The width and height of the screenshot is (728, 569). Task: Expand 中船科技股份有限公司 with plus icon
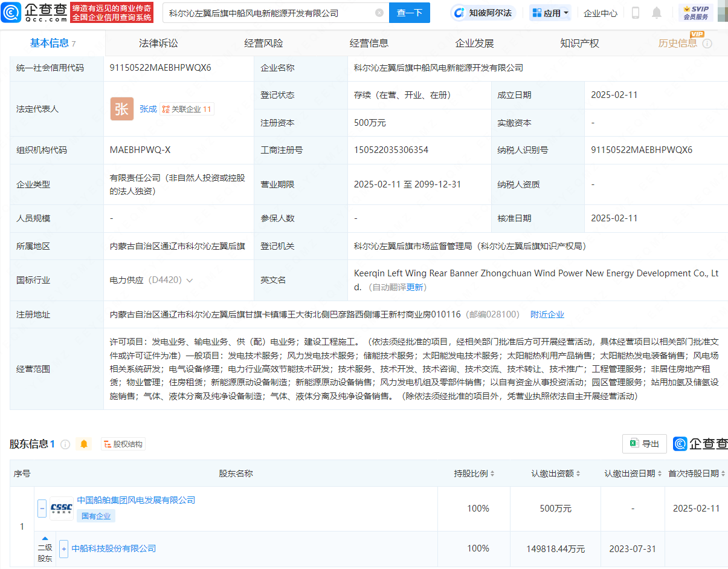[x=63, y=548]
